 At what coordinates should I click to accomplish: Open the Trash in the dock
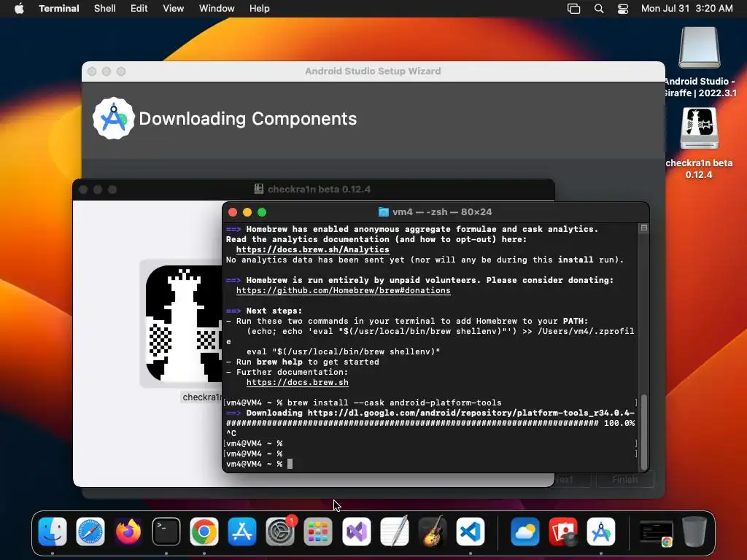click(694, 532)
